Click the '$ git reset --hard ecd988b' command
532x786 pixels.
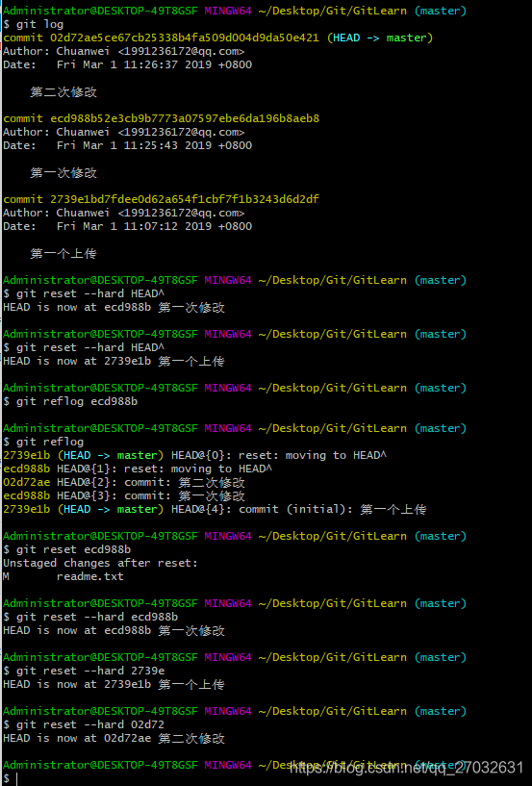coord(90,617)
